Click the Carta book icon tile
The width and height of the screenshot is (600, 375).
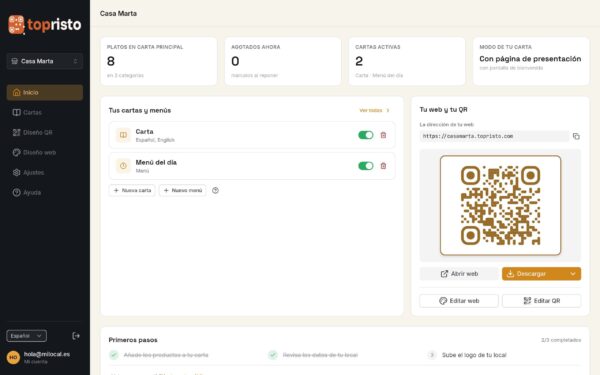point(123,135)
